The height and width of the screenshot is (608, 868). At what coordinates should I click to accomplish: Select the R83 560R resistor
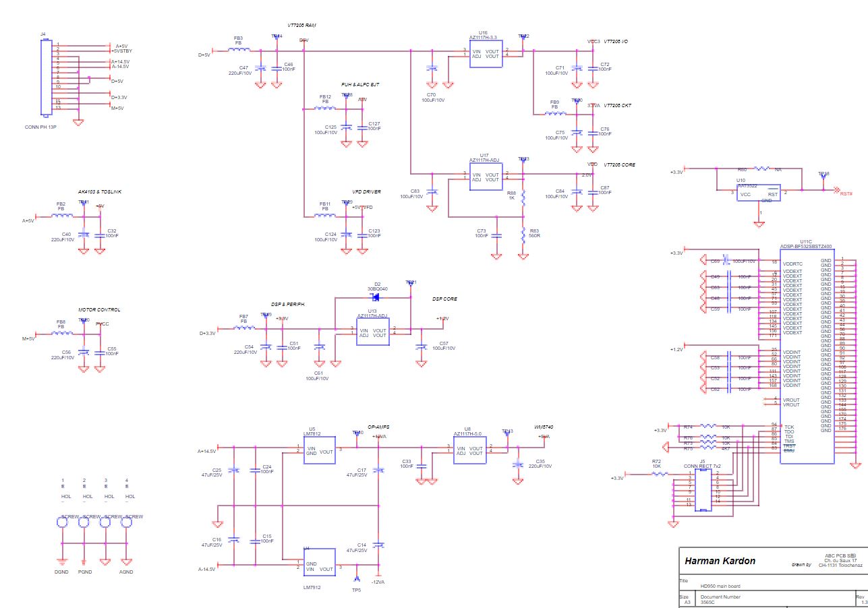coord(523,235)
